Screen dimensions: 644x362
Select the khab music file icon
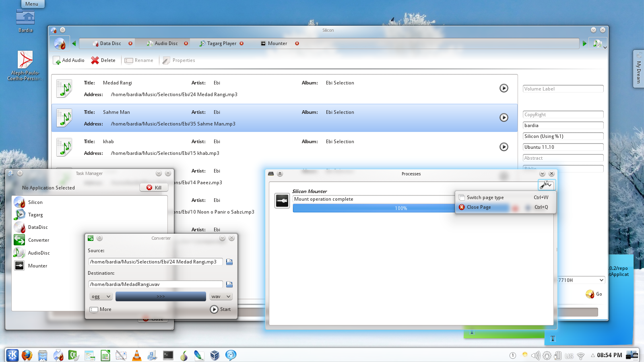(64, 147)
